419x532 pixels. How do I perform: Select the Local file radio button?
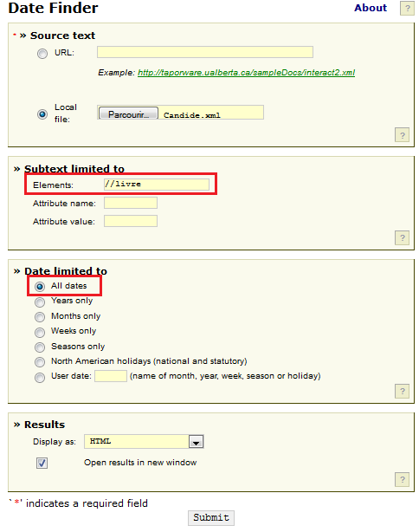42,114
